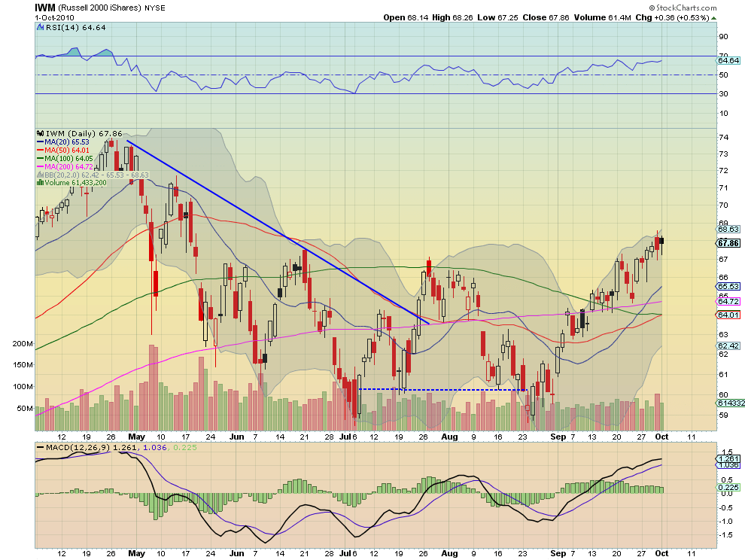Click the last candlestick at 1 Oct
The height and width of the screenshot is (560, 745).
point(662,242)
